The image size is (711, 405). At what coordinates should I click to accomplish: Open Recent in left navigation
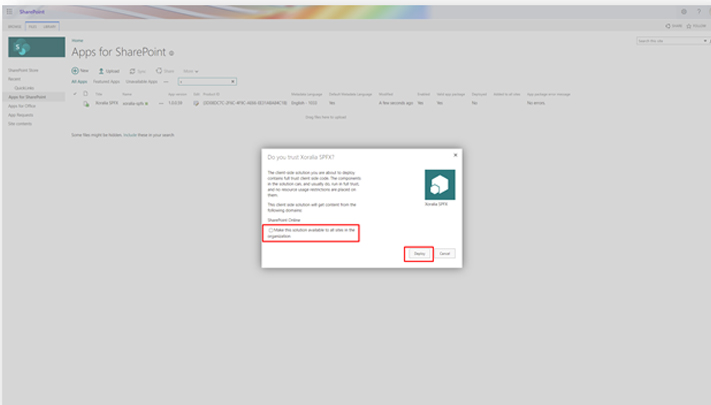coord(14,79)
